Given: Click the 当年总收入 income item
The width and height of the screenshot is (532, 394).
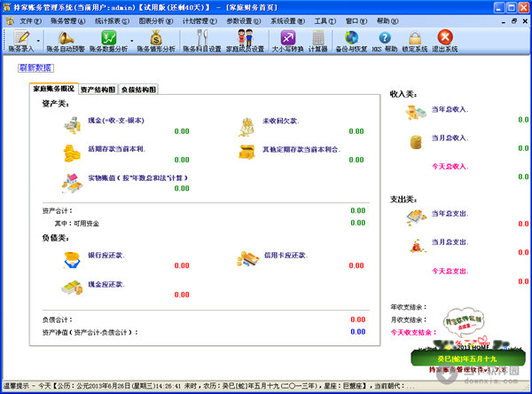Looking at the screenshot, I should [449, 110].
